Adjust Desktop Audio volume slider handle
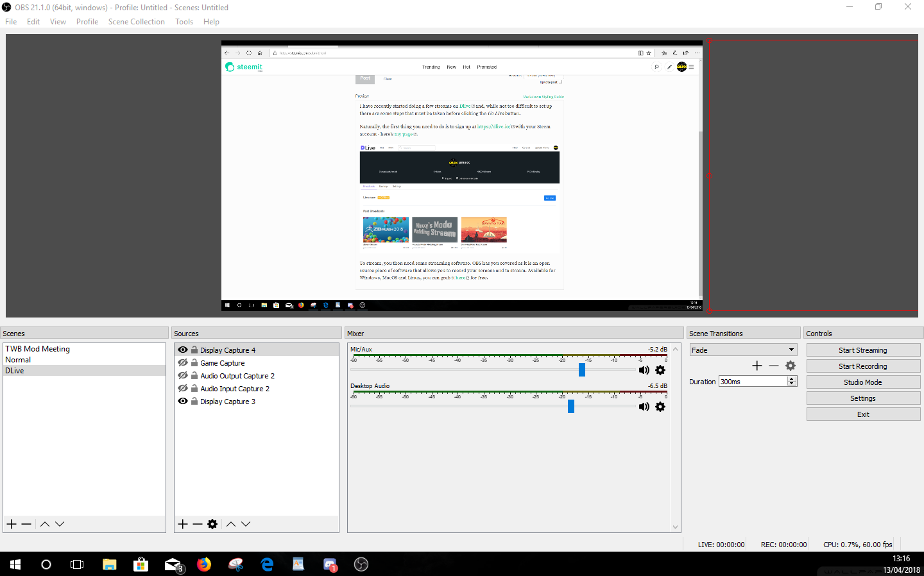 coord(571,406)
